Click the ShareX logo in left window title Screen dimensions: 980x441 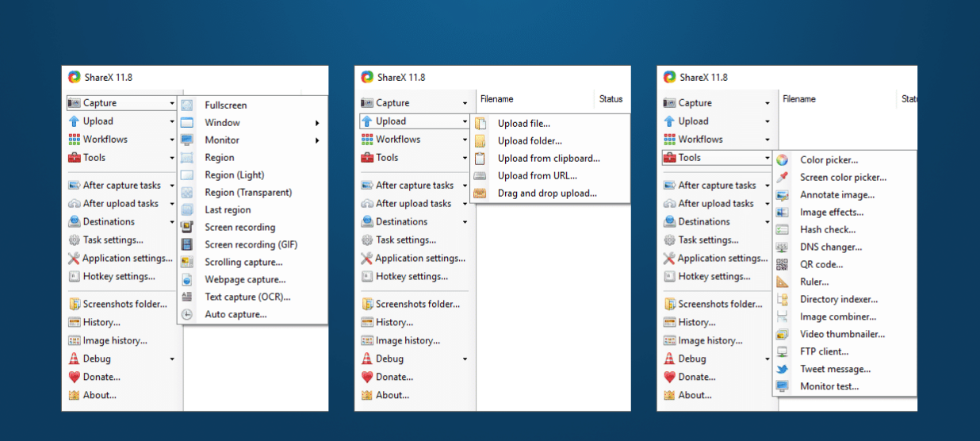75,77
